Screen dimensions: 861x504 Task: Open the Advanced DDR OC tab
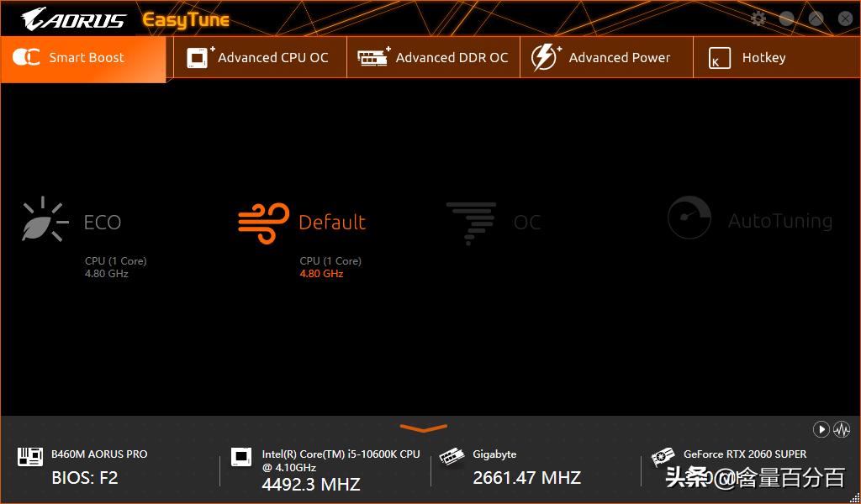click(x=433, y=58)
